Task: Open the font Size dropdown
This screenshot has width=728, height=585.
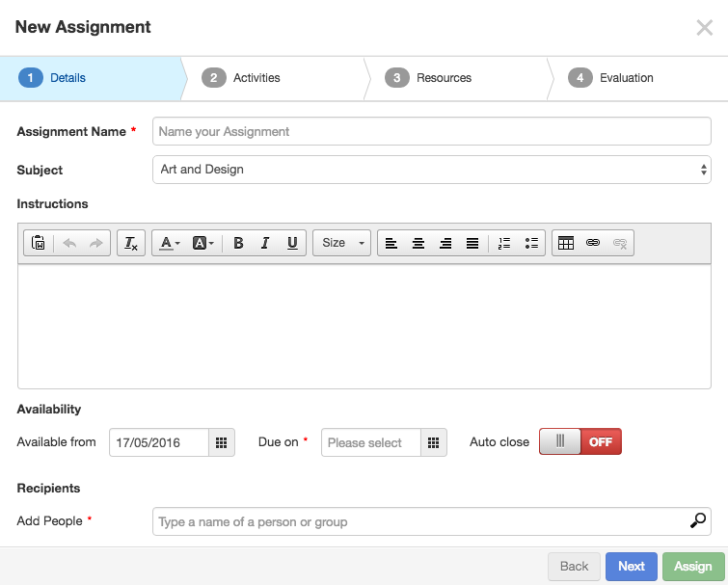Action: [x=341, y=243]
